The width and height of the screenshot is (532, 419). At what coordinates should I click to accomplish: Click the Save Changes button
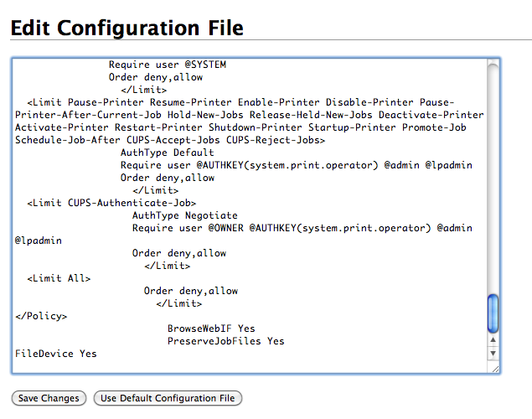click(49, 398)
